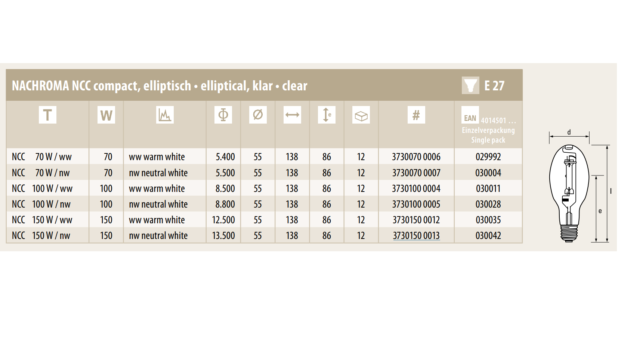Click luminous flux value 8.800
The width and height of the screenshot is (618, 364).
pyautogui.click(x=225, y=204)
